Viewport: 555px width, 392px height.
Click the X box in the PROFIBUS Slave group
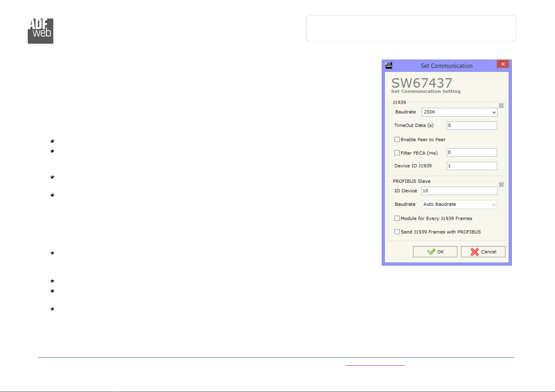tap(501, 185)
